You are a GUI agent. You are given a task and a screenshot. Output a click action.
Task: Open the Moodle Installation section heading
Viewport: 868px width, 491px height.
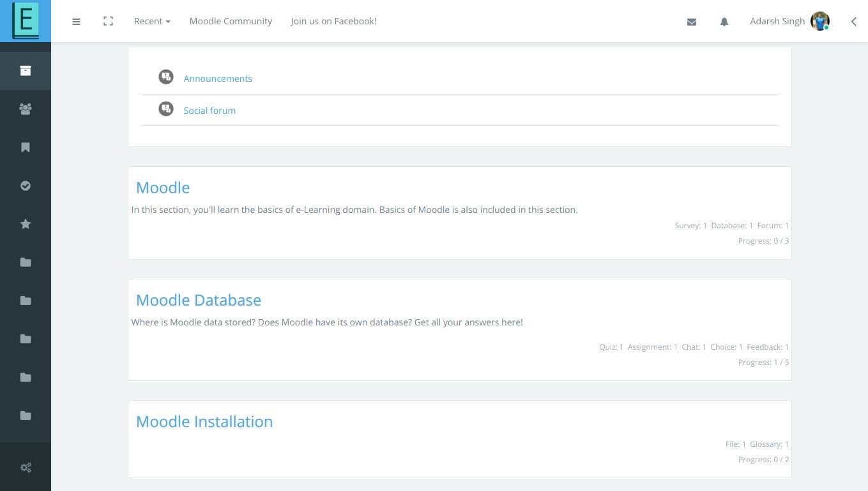click(204, 421)
